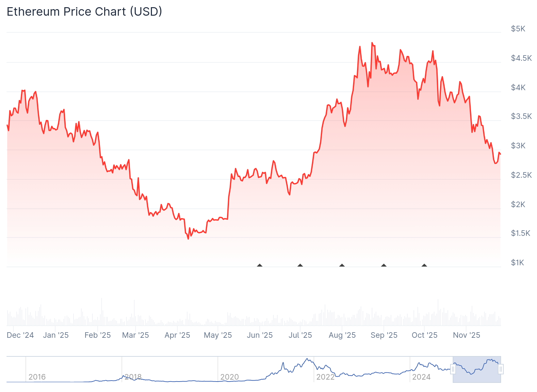
Task: Click 2020 in the navigator timeline
Action: click(x=229, y=377)
